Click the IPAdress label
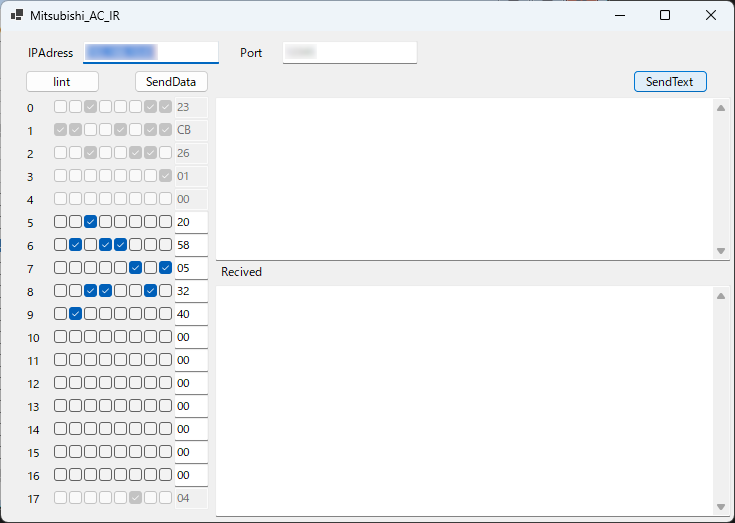The width and height of the screenshot is (735, 523). [x=51, y=52]
